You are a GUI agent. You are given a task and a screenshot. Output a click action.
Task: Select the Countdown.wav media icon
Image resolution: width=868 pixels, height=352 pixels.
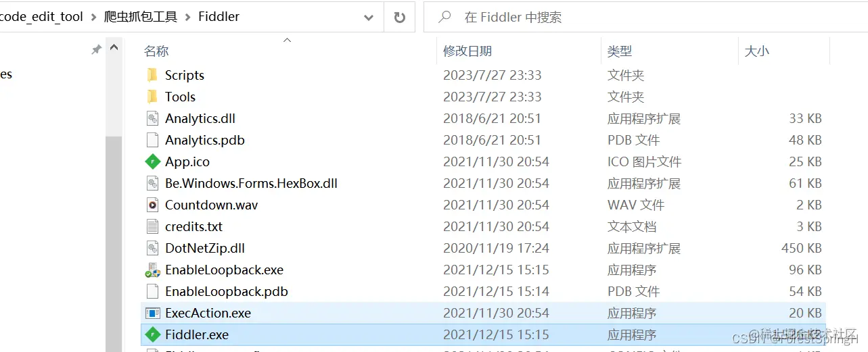click(153, 205)
